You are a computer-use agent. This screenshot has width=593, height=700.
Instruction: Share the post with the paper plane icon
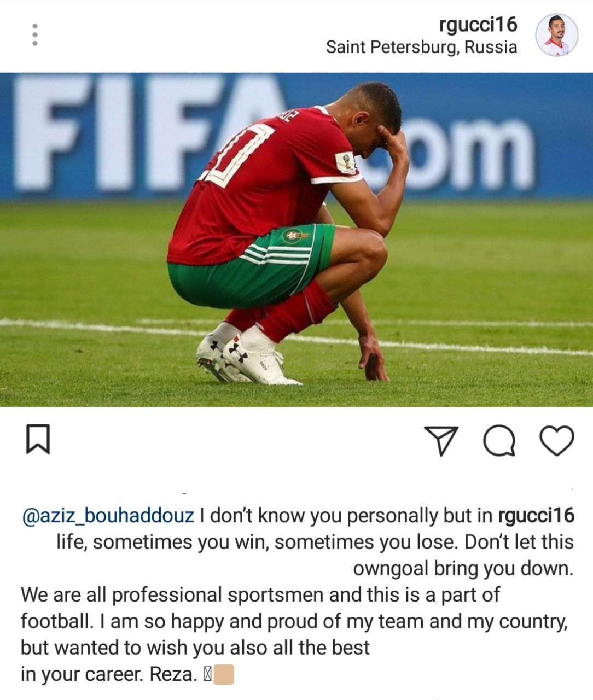click(441, 441)
